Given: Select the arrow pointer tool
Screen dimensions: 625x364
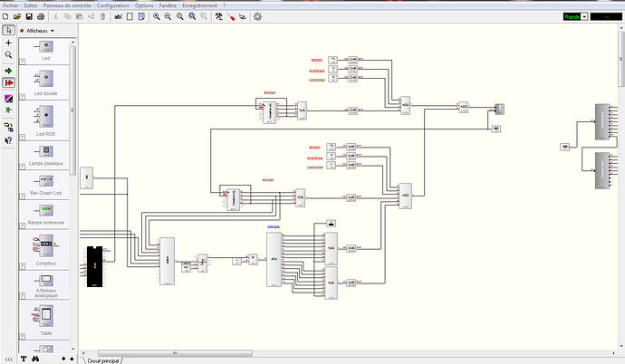Looking at the screenshot, I should [x=8, y=31].
